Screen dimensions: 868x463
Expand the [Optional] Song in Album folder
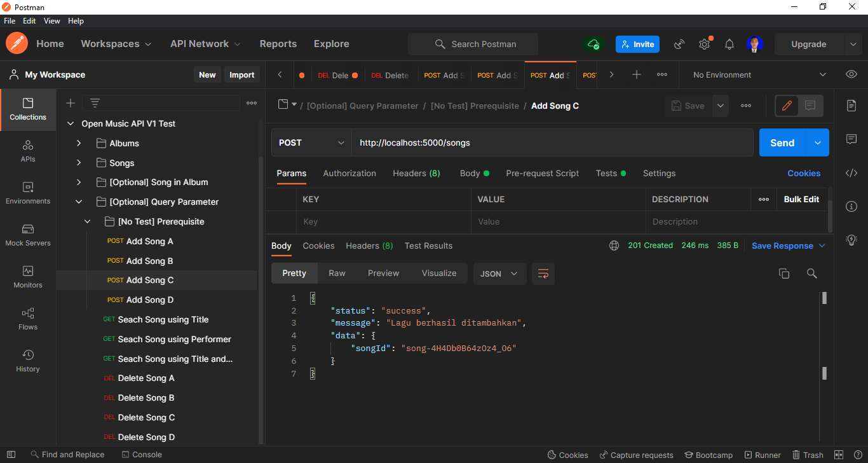coord(79,182)
